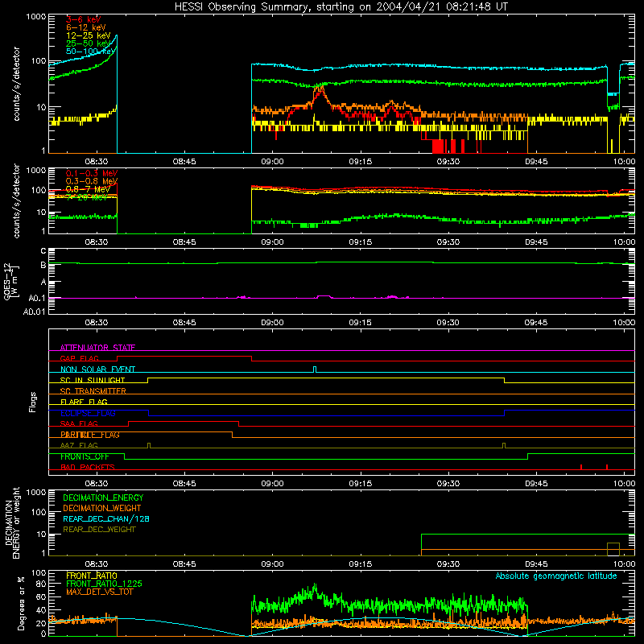Select the 50-100 keV legend label
This screenshot has height=644, width=644.
click(x=91, y=52)
